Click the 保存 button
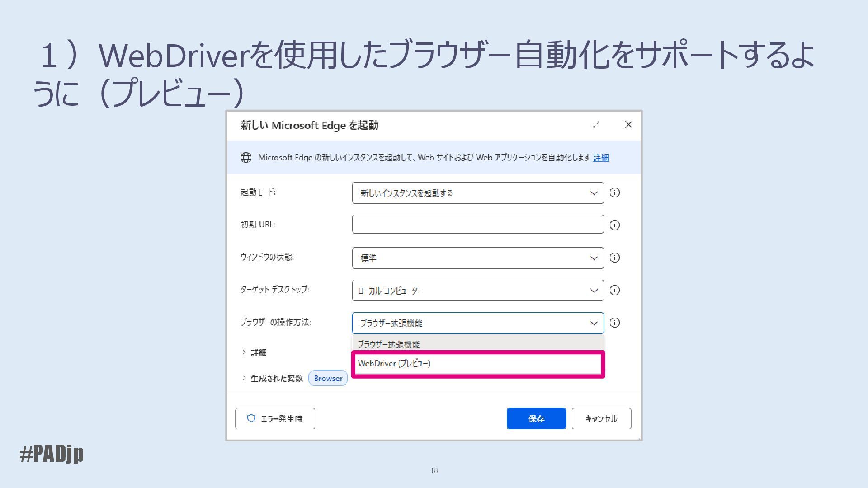 (x=536, y=418)
